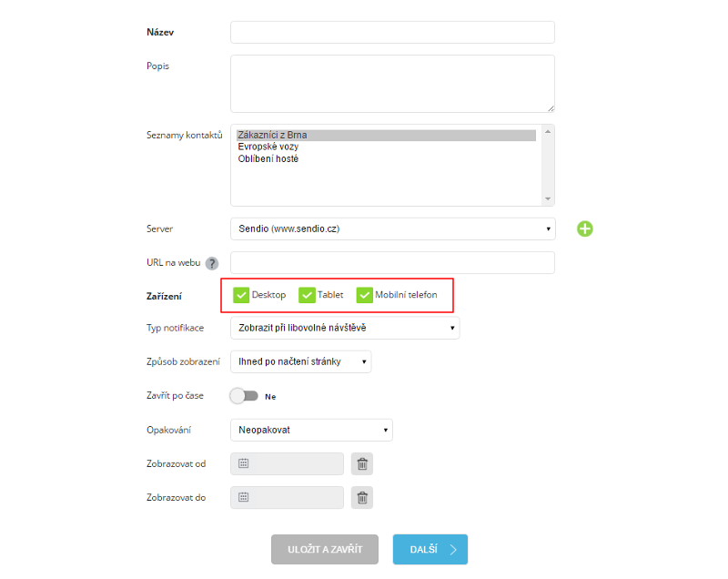728x579 pixels.
Task: Uncheck the Desktop device checkbox
Action: tap(241, 295)
